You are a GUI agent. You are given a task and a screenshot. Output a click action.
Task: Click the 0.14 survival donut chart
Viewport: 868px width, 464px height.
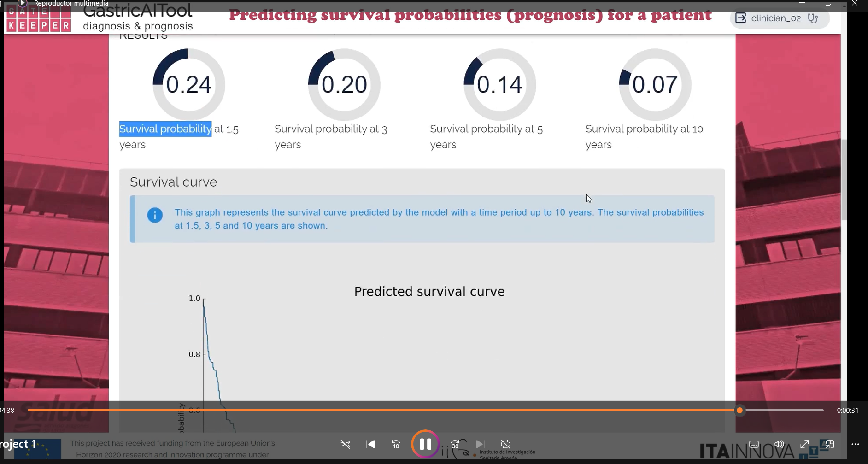(499, 84)
